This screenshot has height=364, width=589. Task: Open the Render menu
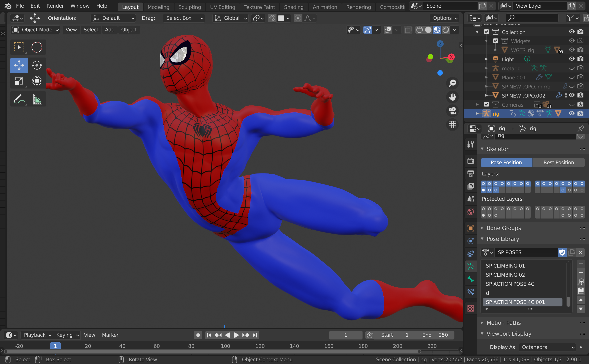coord(55,6)
